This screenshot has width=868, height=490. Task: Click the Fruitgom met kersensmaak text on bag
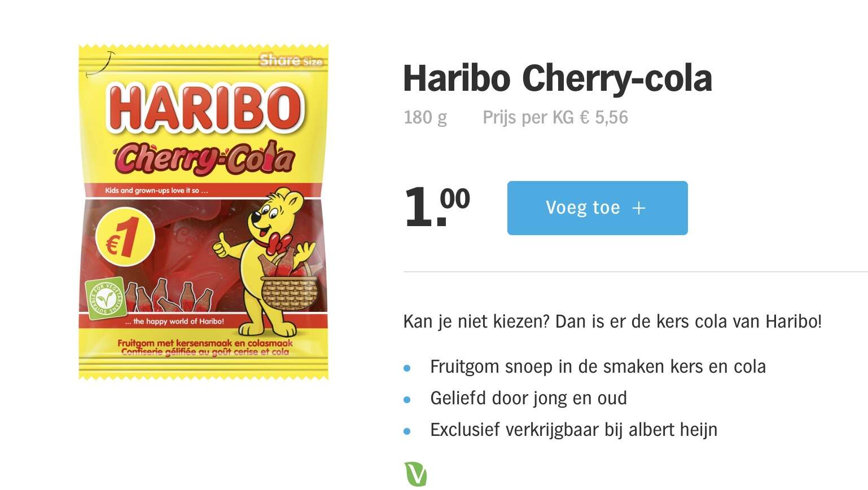pos(205,343)
